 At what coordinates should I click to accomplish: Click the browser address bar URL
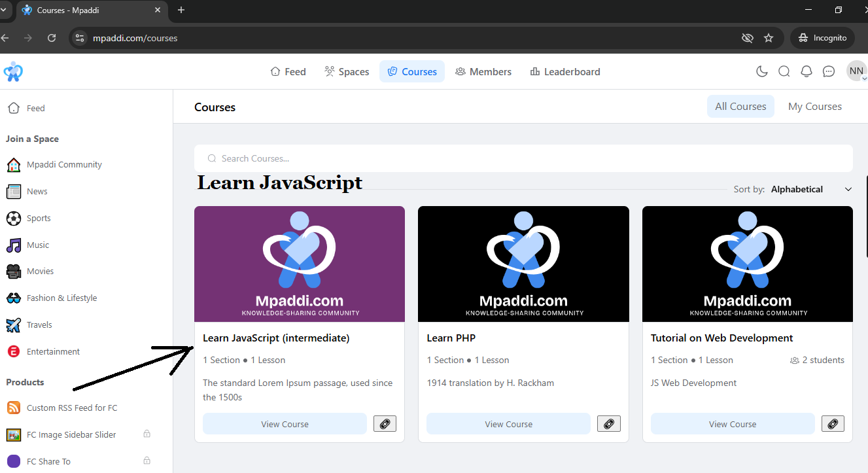pyautogui.click(x=135, y=38)
